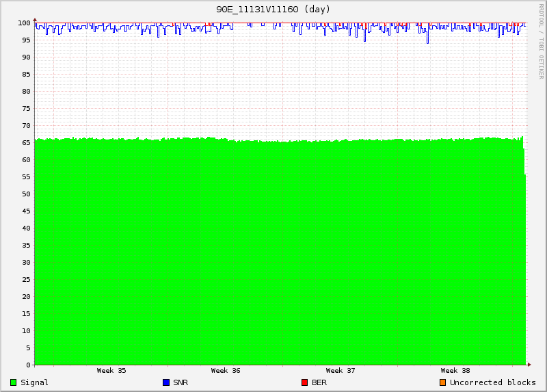Click the y-axis value '70'

(x=26, y=126)
